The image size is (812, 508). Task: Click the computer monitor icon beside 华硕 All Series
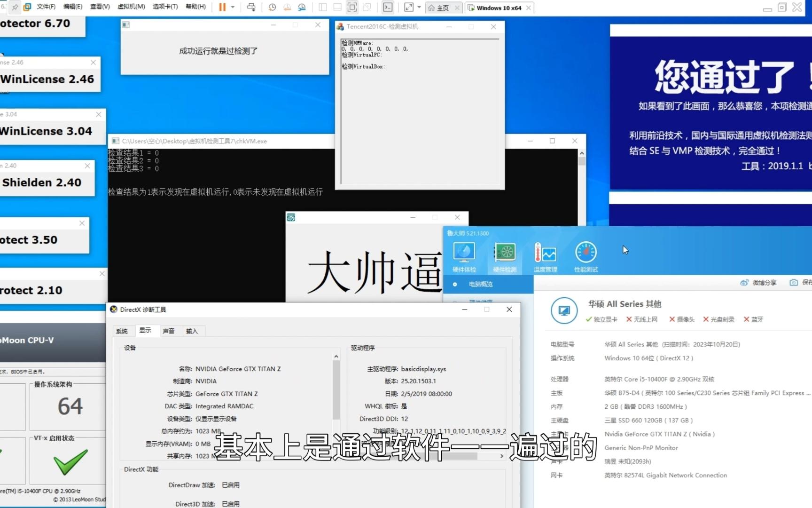coord(564,310)
